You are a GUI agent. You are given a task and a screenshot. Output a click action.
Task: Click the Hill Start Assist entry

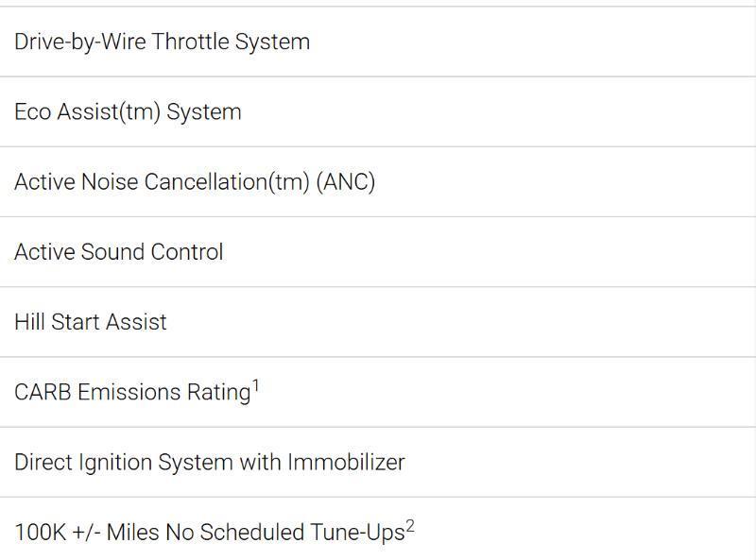pos(91,322)
